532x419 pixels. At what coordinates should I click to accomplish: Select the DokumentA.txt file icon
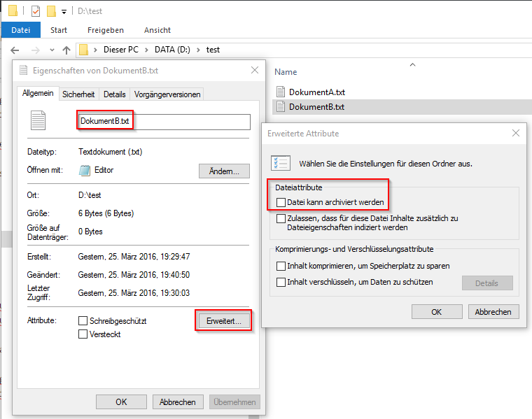[x=281, y=92]
